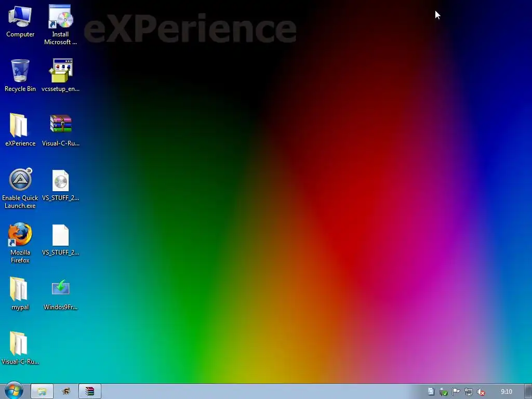Launch the Mozilla Firefox shortcut
This screenshot has height=399, width=532.
pos(20,243)
